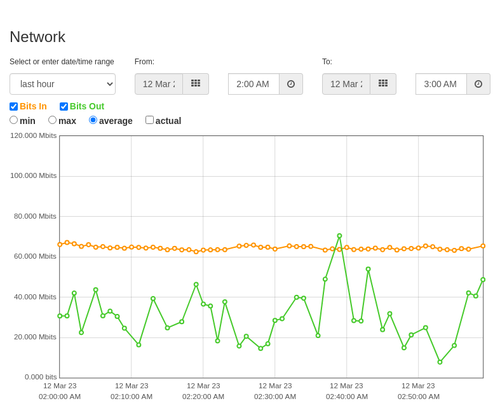Click the 2:00 AM From time field

[254, 84]
